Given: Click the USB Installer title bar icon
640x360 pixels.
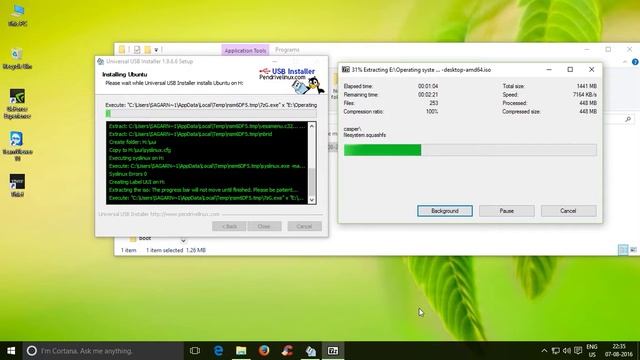Looking at the screenshot, I should [100, 62].
